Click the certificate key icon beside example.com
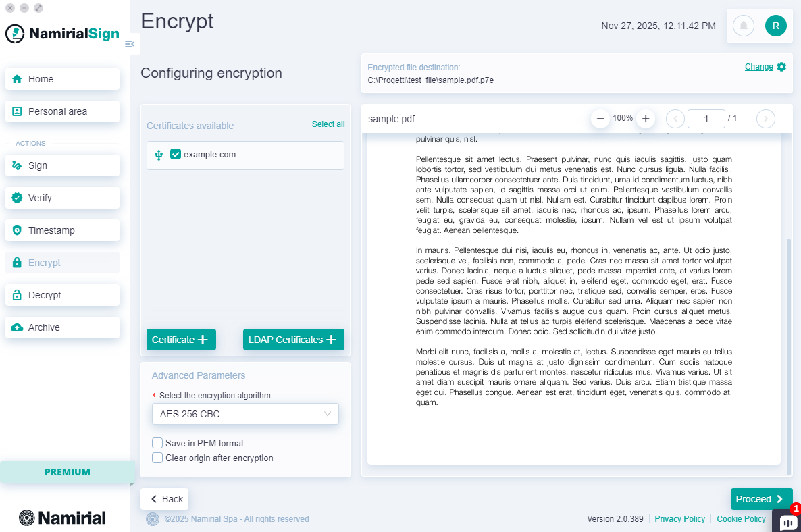Image resolution: width=801 pixels, height=532 pixels. pos(158,153)
